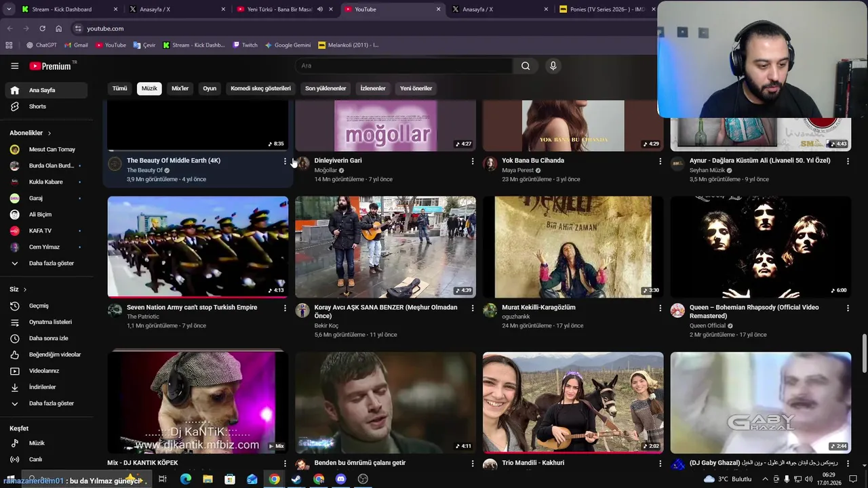Screen dimensions: 868x488
Task: Open Videolarınız in sidebar
Action: (x=46, y=371)
